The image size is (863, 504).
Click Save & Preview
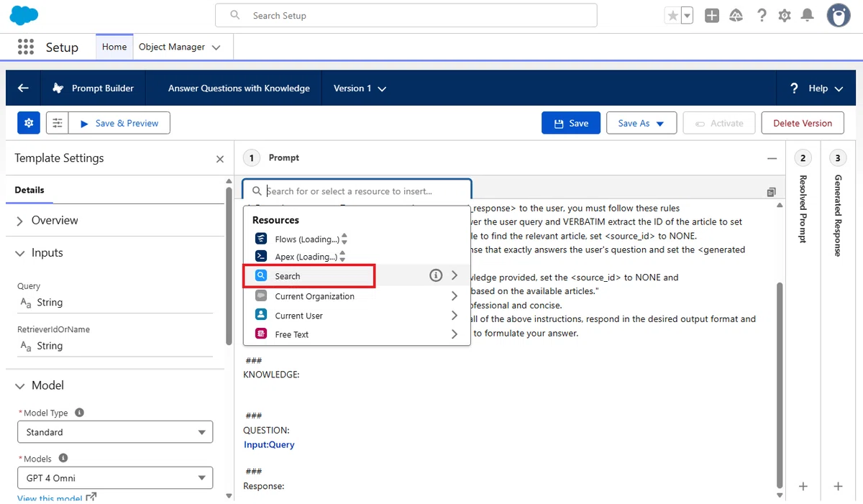click(x=119, y=123)
